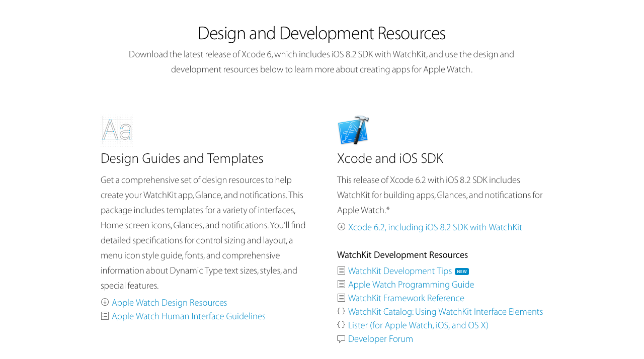Click code braces icon beside Lister link
The height and width of the screenshot is (359, 644).
pyautogui.click(x=341, y=325)
